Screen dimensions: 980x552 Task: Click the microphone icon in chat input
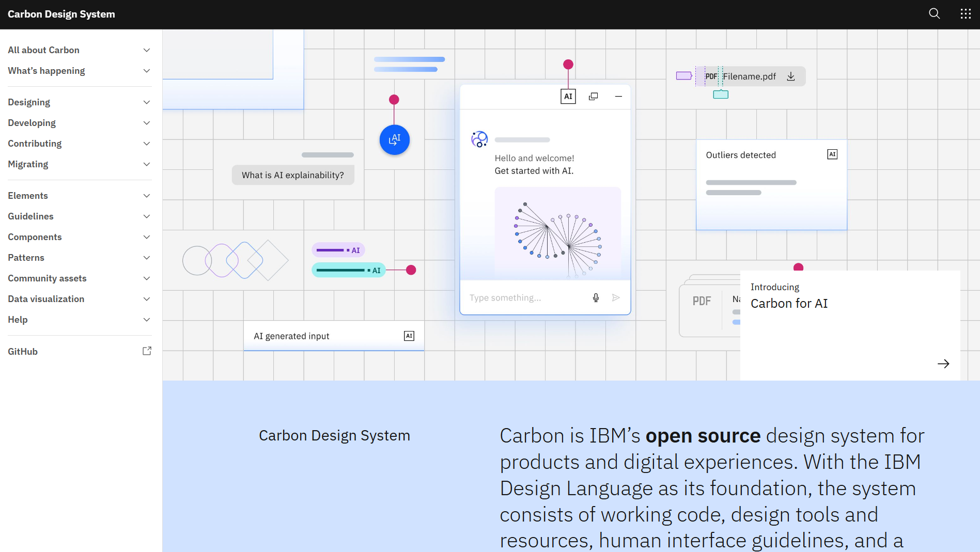pyautogui.click(x=596, y=297)
